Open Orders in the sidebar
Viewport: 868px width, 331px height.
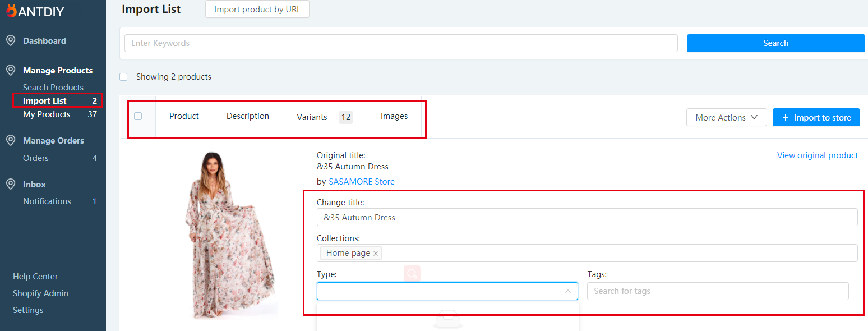pos(36,158)
